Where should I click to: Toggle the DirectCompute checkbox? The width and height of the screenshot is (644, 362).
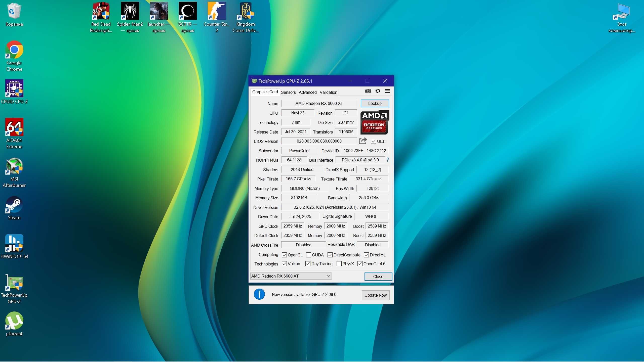coord(330,255)
